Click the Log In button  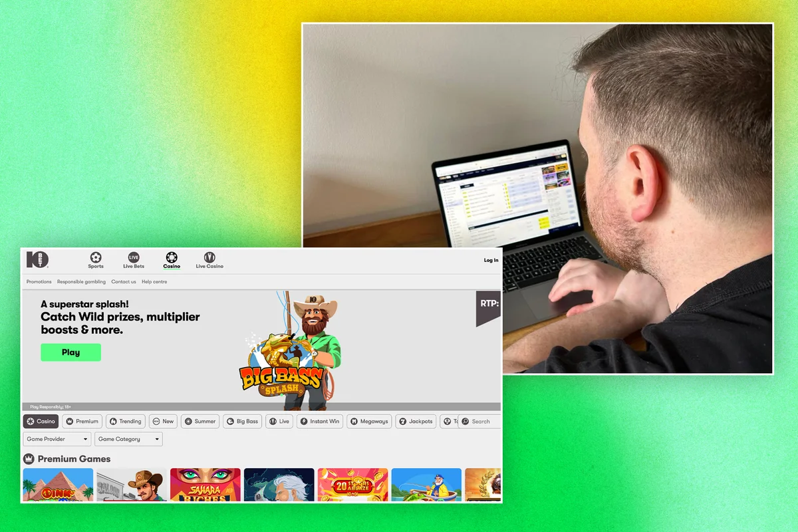(x=491, y=260)
